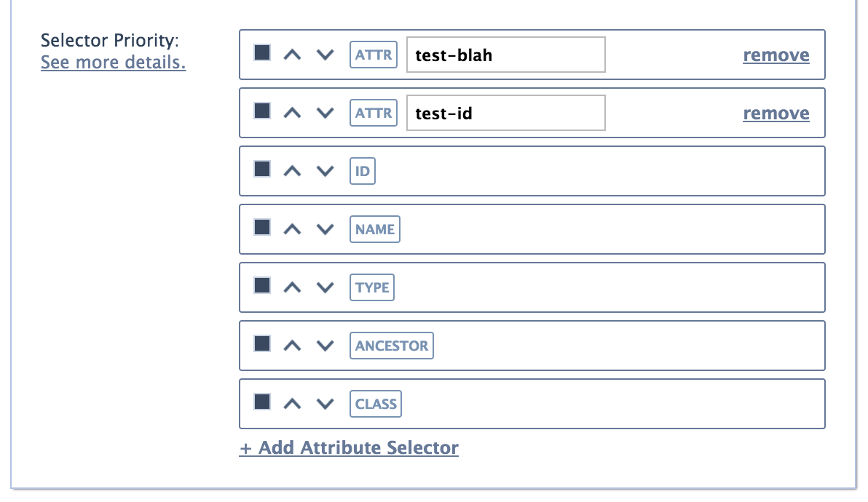
Task: Move test-id selector down in priority
Action: click(x=325, y=113)
